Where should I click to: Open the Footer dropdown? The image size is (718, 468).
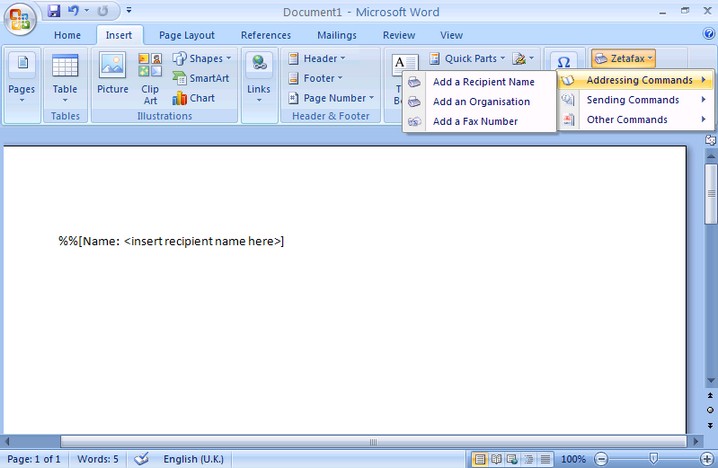pyautogui.click(x=315, y=78)
